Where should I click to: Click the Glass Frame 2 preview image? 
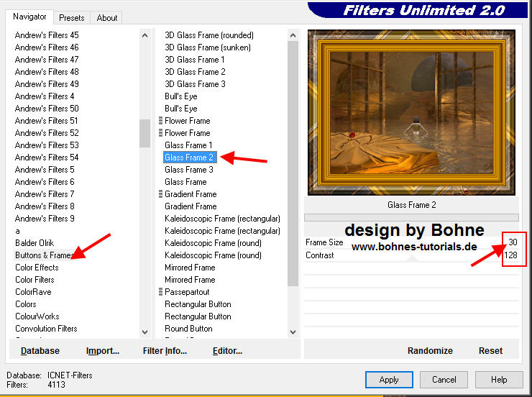click(411, 113)
